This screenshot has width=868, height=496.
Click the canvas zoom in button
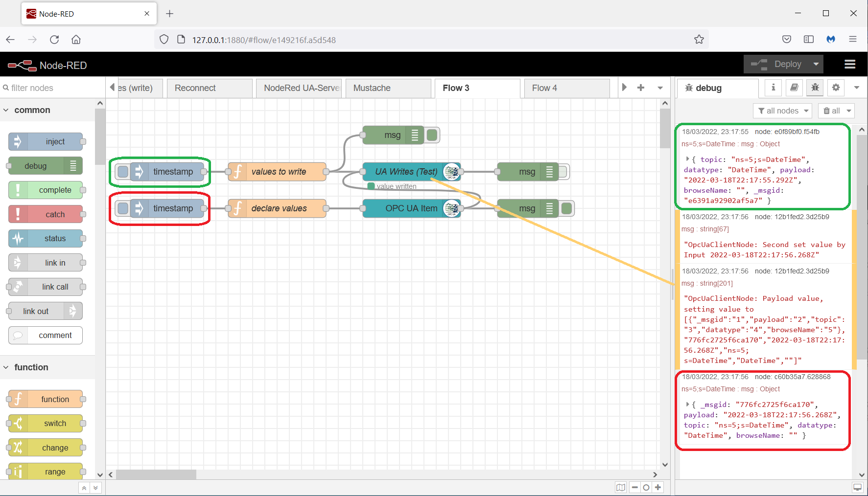(658, 487)
